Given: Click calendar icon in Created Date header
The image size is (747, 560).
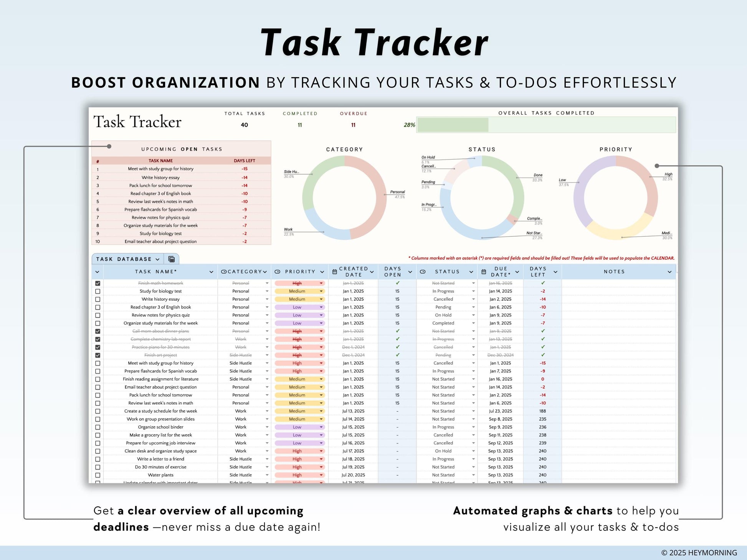Looking at the screenshot, I should 334,272.
